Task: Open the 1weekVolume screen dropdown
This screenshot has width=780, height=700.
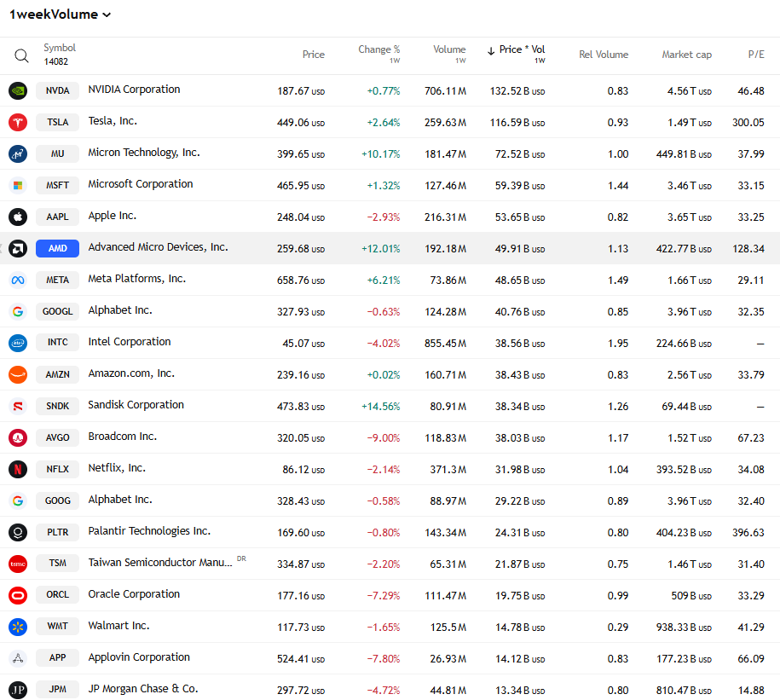Action: pyautogui.click(x=60, y=14)
